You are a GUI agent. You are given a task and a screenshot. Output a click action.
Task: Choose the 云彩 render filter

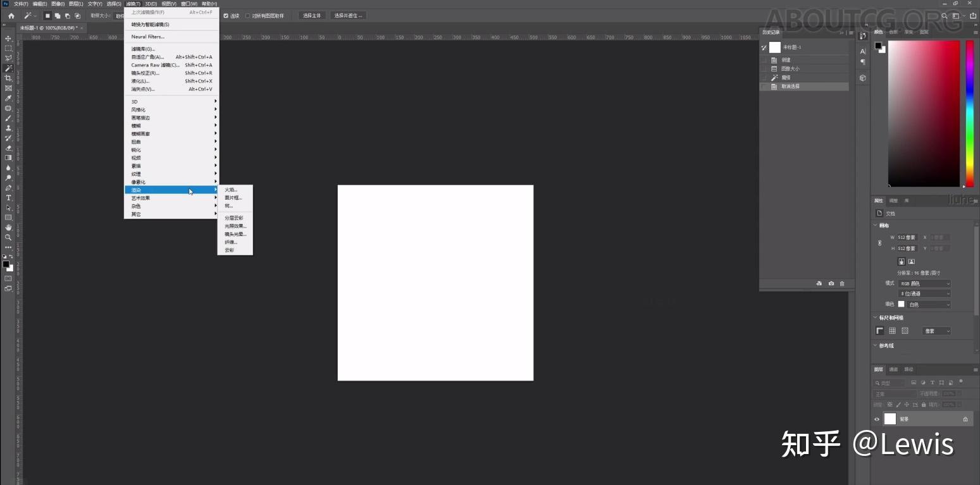point(230,250)
